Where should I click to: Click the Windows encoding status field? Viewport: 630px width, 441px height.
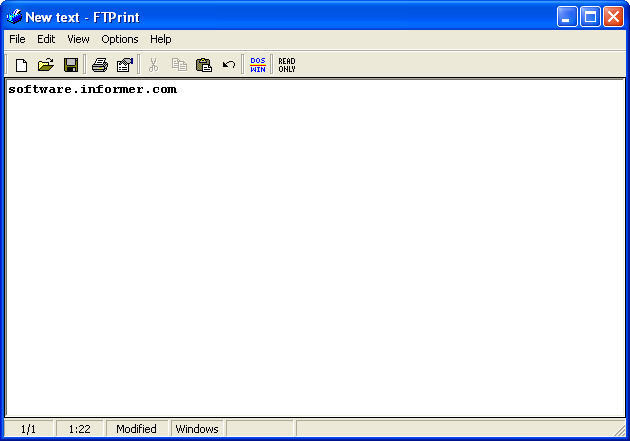[197, 429]
